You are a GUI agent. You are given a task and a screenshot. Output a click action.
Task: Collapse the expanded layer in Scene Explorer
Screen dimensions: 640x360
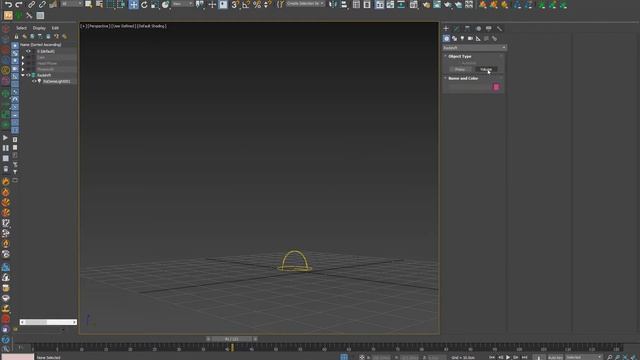[23, 75]
